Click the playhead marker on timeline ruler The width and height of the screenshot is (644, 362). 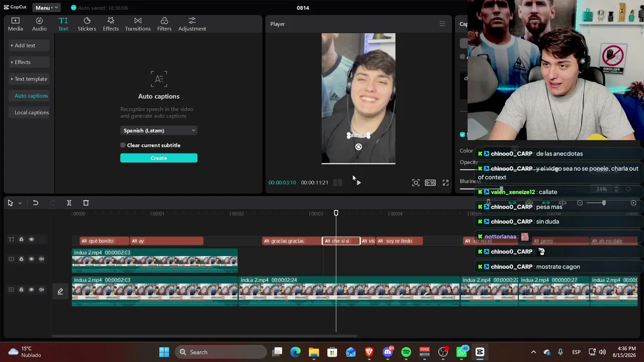(x=336, y=213)
